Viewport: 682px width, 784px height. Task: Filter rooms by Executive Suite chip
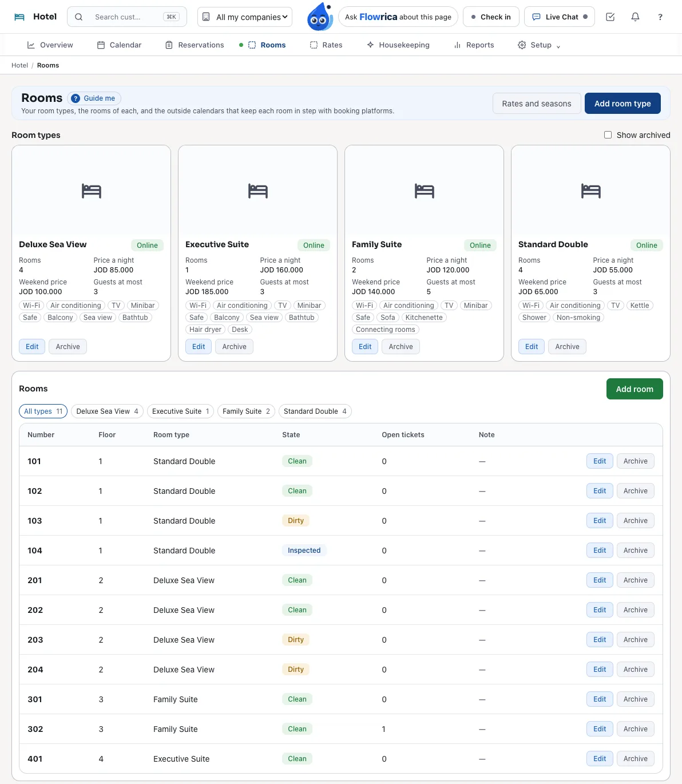(180, 411)
